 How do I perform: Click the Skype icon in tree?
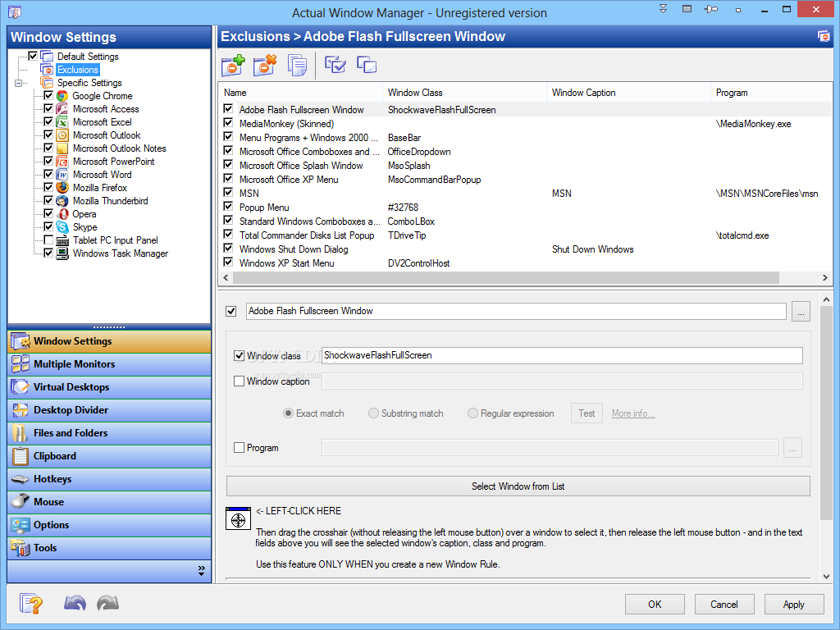tap(62, 227)
